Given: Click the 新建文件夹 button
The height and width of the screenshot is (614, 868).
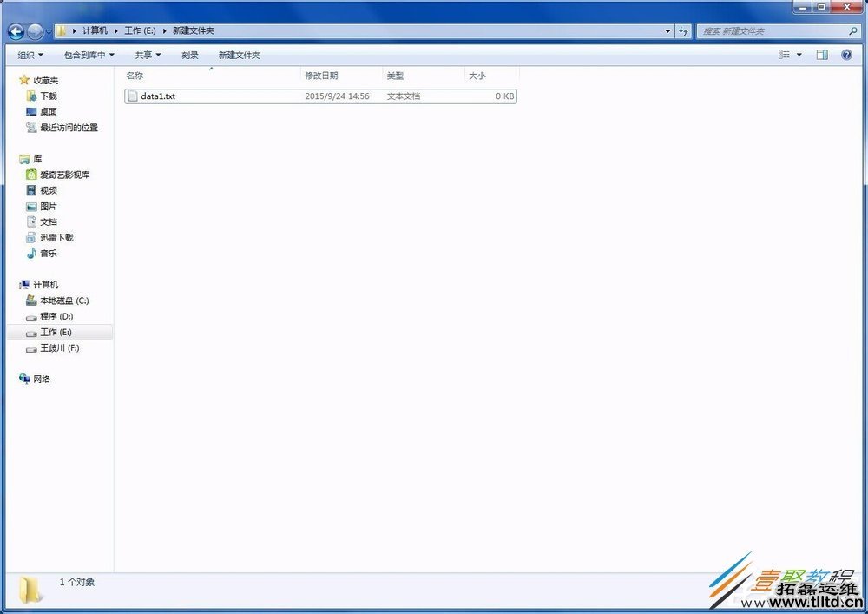Looking at the screenshot, I should [239, 55].
